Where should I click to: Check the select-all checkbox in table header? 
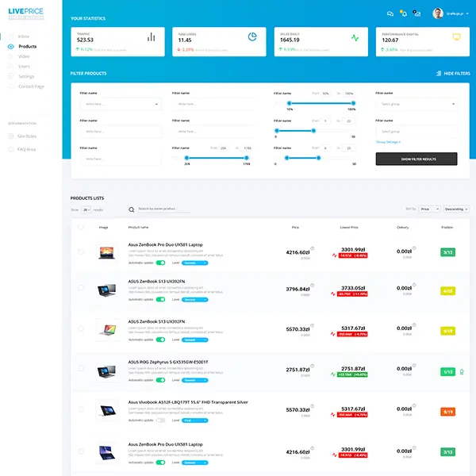(80, 227)
